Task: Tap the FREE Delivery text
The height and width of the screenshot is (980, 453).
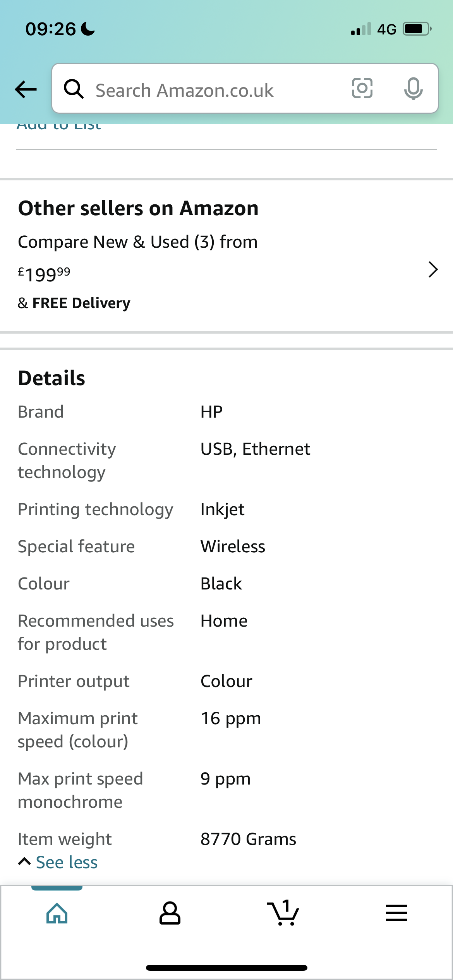Action: point(81,303)
